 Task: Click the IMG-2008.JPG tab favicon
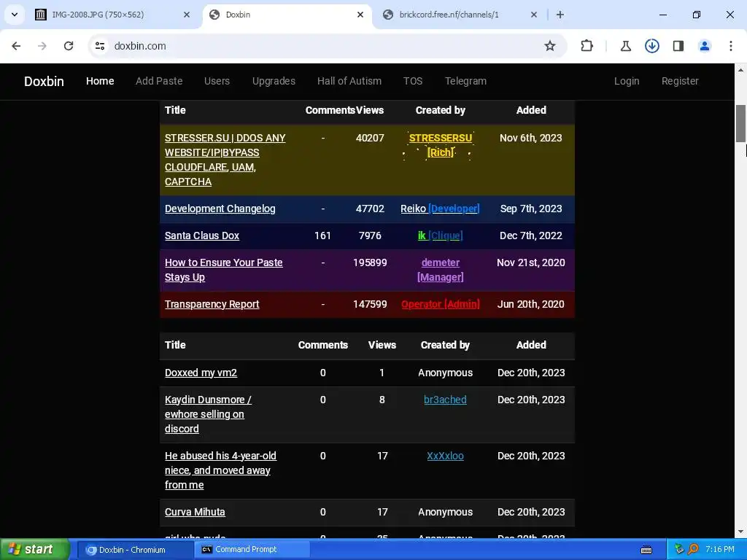click(41, 15)
